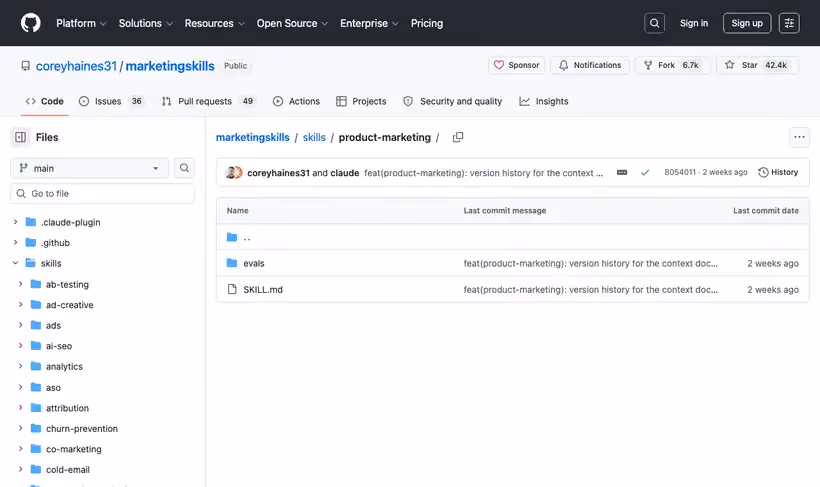Open the three-dot more options menu
Viewport: 820px width, 487px height.
point(799,137)
